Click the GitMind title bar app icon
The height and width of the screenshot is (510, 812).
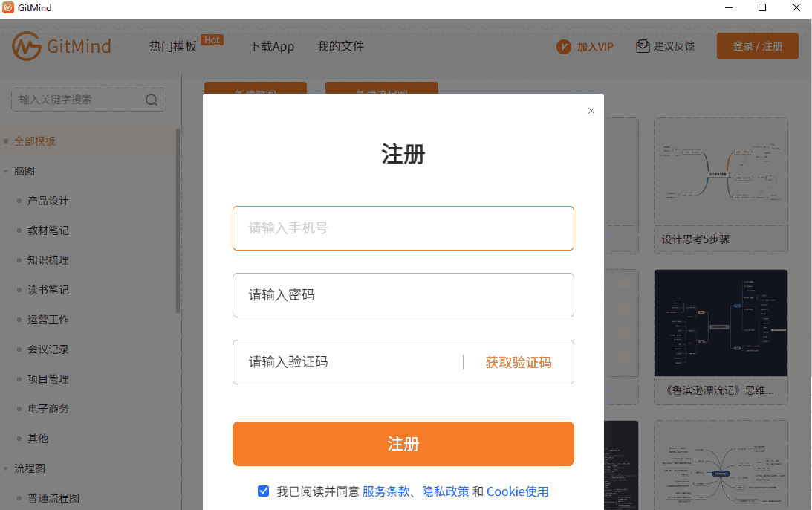[x=8, y=7]
